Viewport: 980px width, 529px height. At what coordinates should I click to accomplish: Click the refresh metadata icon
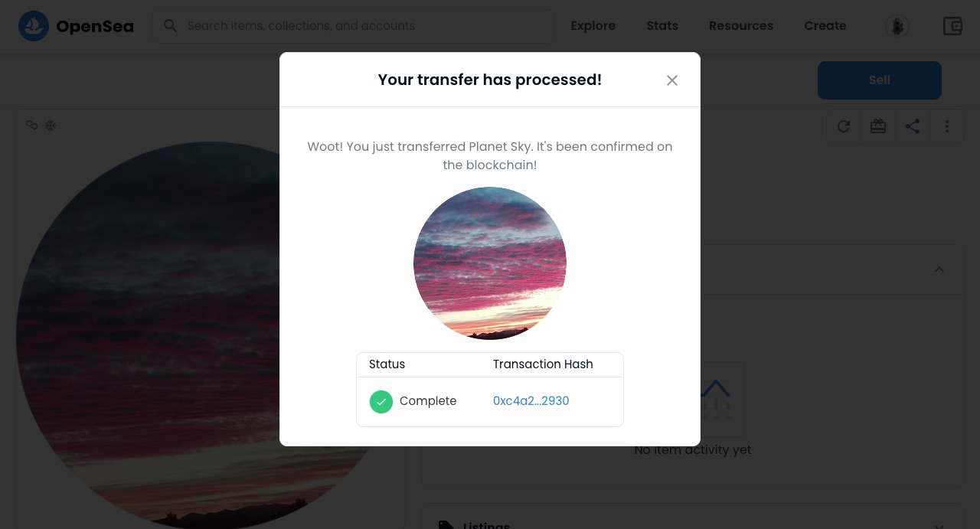click(844, 126)
